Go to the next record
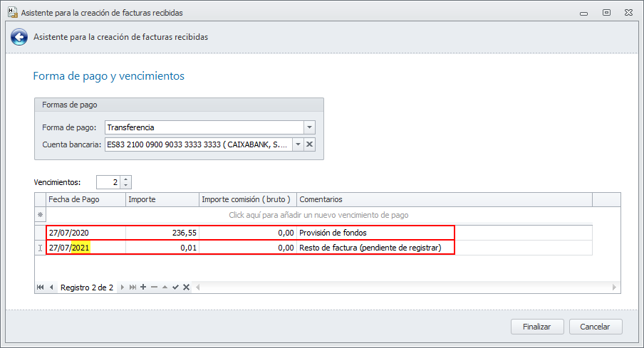 [122, 288]
